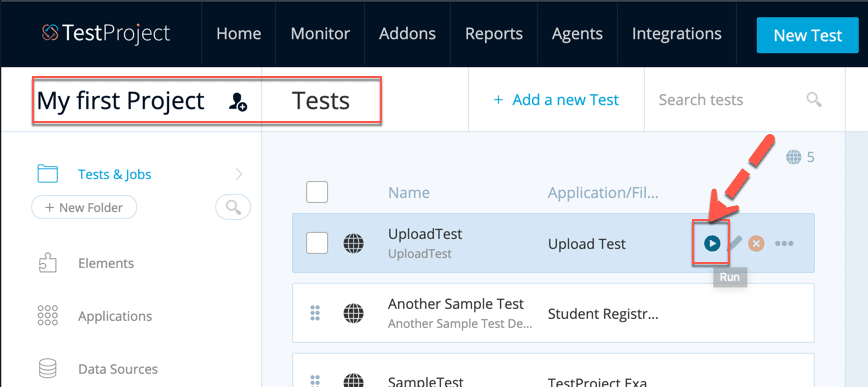Viewport: 868px width, 387px height.
Task: Go to the Monitor section
Action: coord(320,34)
